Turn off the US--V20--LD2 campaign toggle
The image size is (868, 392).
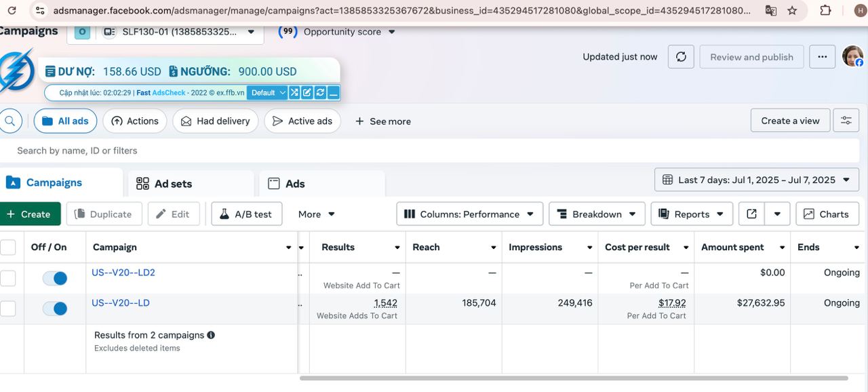[x=55, y=278]
